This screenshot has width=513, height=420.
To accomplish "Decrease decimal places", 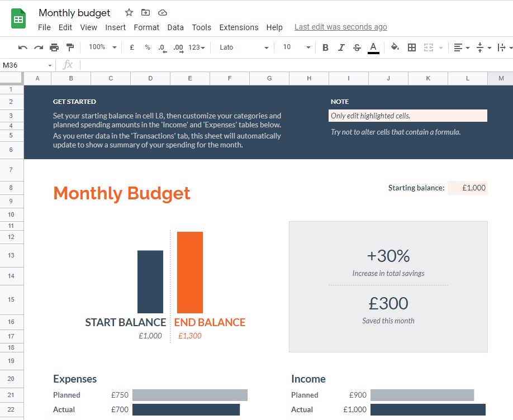I will pyautogui.click(x=162, y=47).
